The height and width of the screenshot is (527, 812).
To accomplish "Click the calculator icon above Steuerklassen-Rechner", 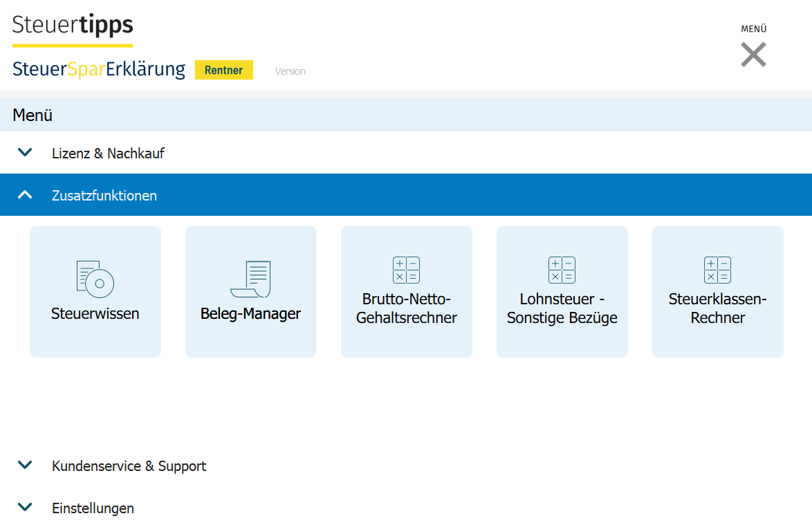I will [717, 270].
